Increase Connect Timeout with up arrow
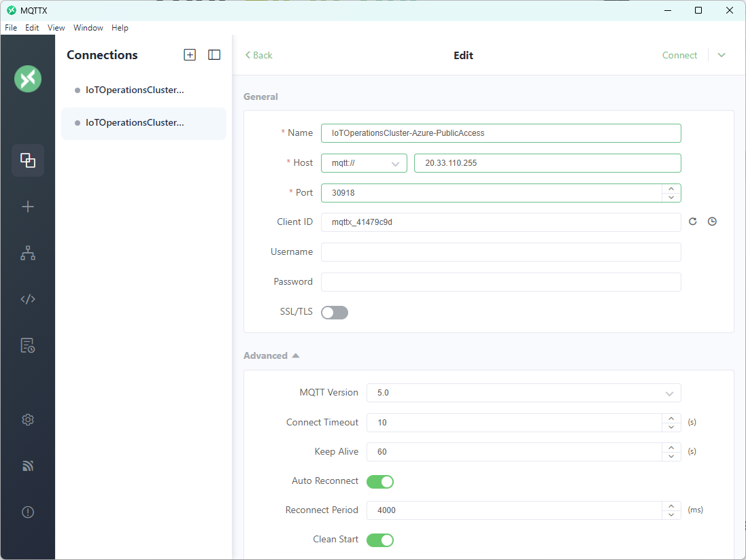This screenshot has width=746, height=560. tap(671, 418)
